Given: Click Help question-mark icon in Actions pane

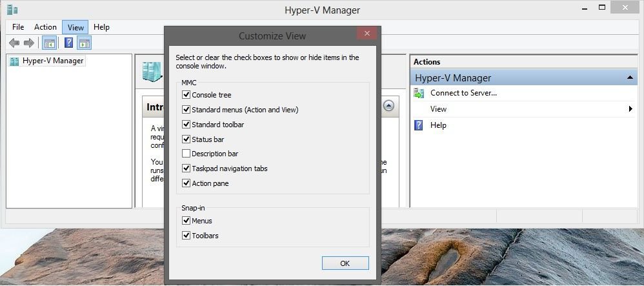Looking at the screenshot, I should coord(419,125).
